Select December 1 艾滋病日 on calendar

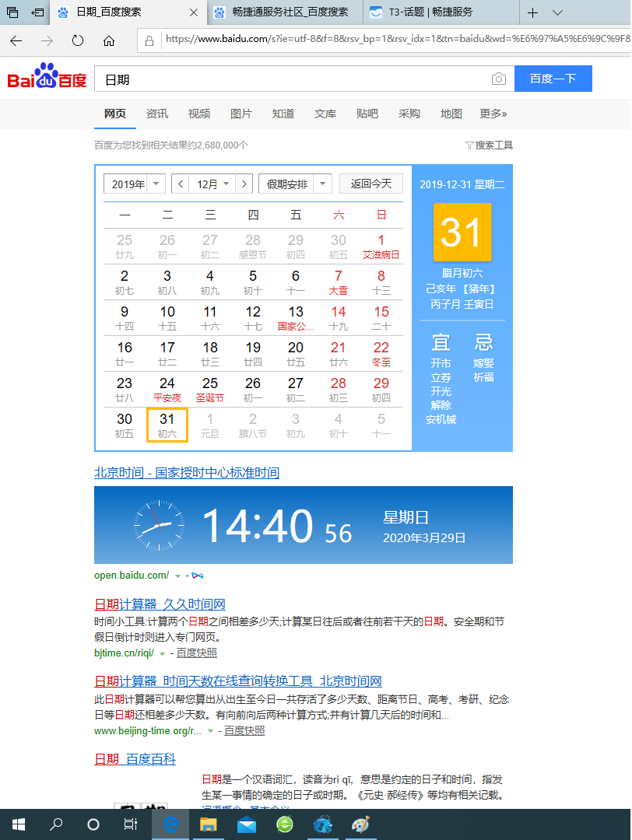[x=381, y=247]
